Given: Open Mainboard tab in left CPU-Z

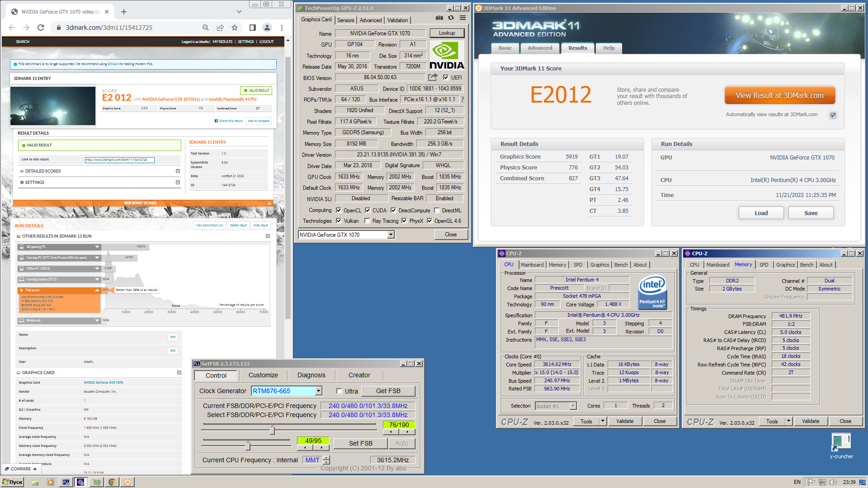Looking at the screenshot, I should (532, 265).
